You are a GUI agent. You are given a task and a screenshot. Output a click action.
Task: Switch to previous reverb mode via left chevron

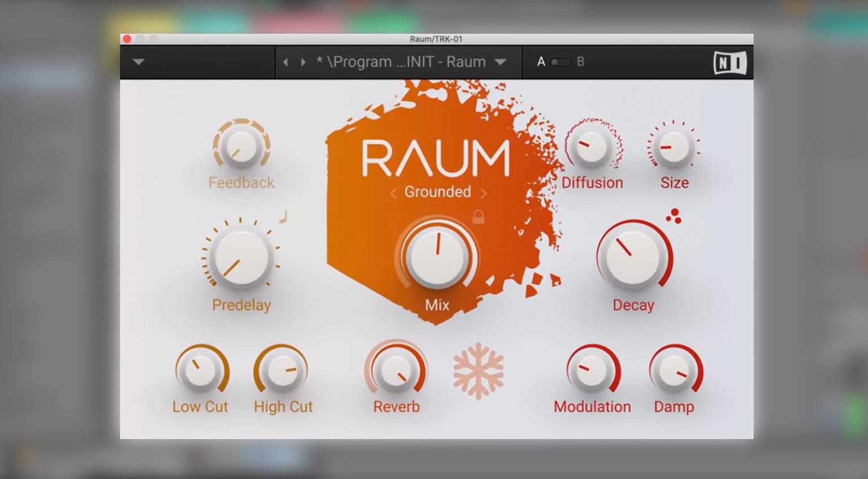coord(393,193)
